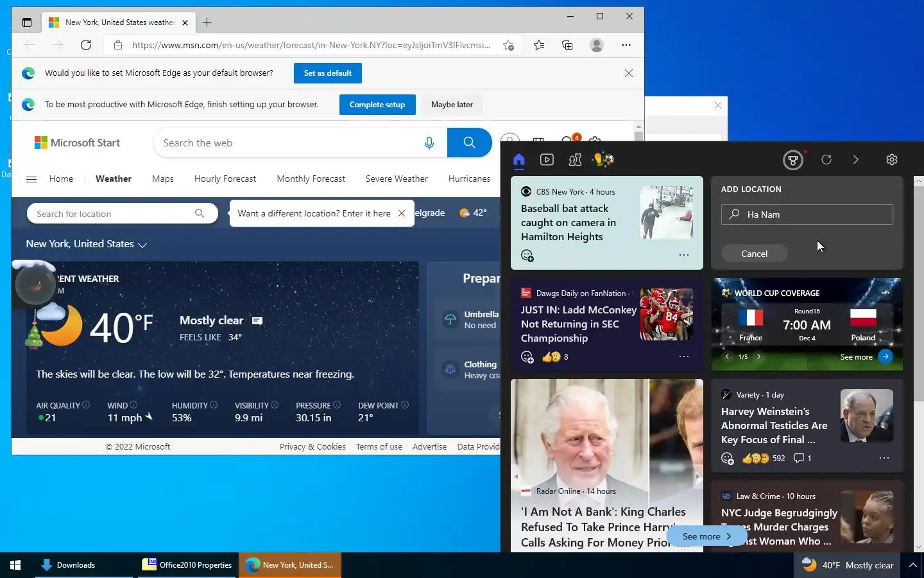
Task: Open more options on Harvey Weinstein story
Action: coord(884,458)
